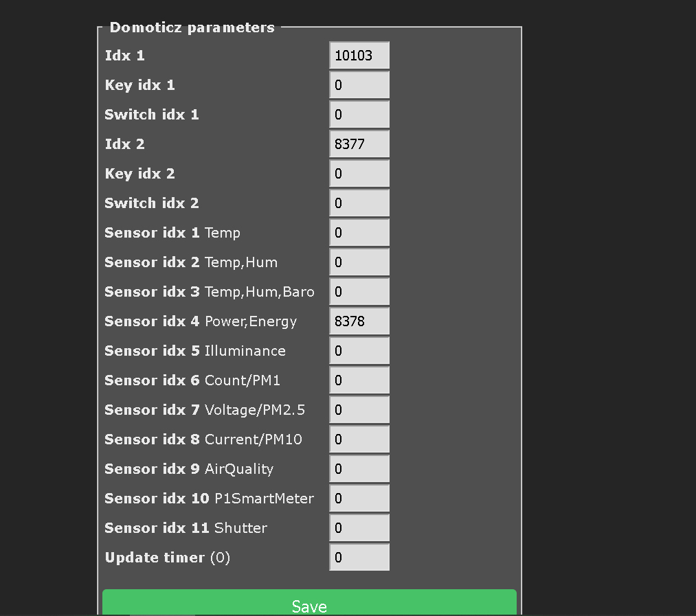
Task: Select the Shutter sensor input field
Action: pos(359,527)
